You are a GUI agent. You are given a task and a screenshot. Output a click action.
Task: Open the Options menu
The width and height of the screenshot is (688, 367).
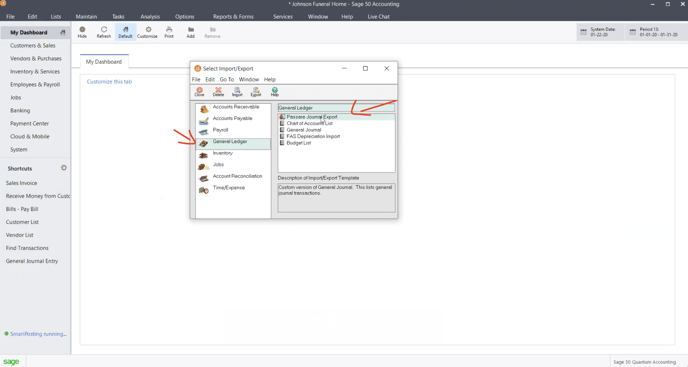[x=184, y=17]
